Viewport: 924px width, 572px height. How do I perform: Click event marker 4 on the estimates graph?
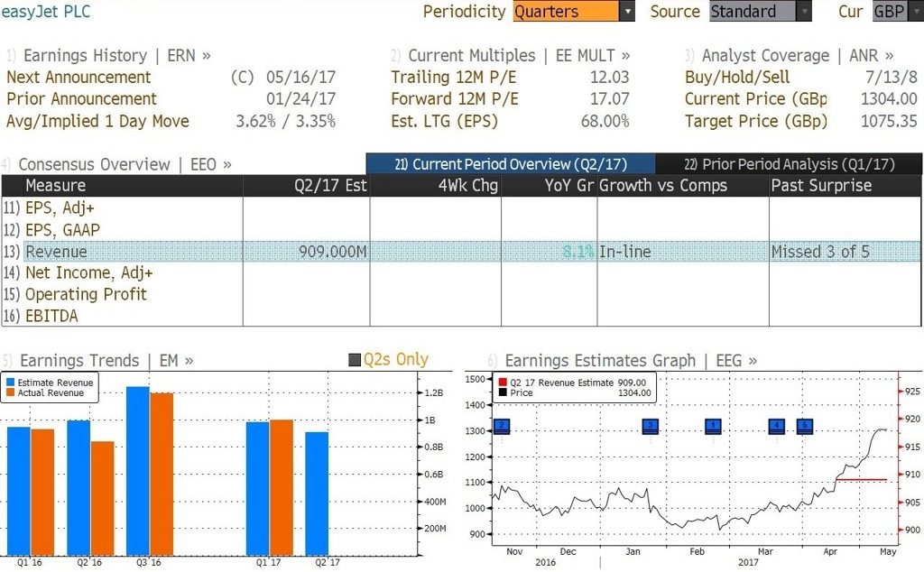coord(777,426)
